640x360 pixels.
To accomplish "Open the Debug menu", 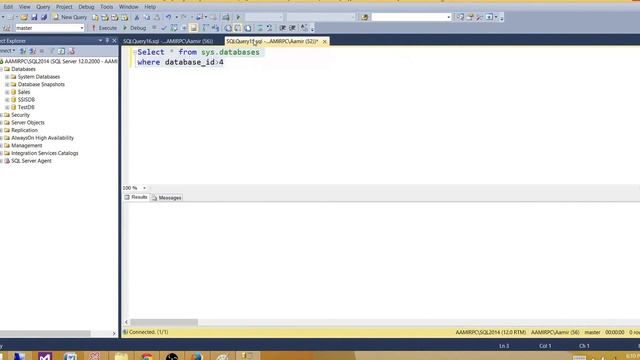I will click(x=86, y=7).
